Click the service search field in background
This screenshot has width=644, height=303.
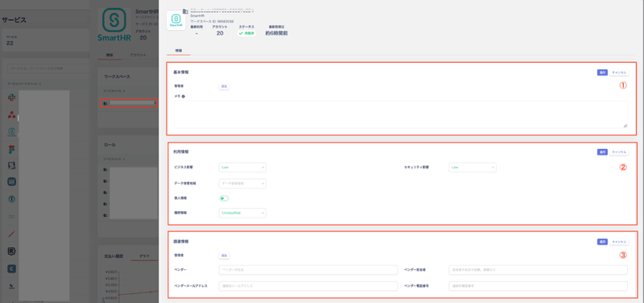tap(49, 68)
